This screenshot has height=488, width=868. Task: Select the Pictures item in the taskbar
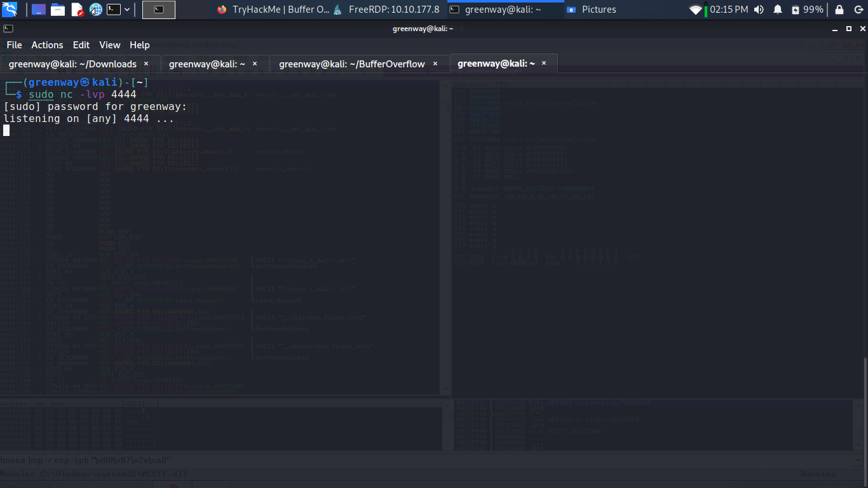(597, 10)
